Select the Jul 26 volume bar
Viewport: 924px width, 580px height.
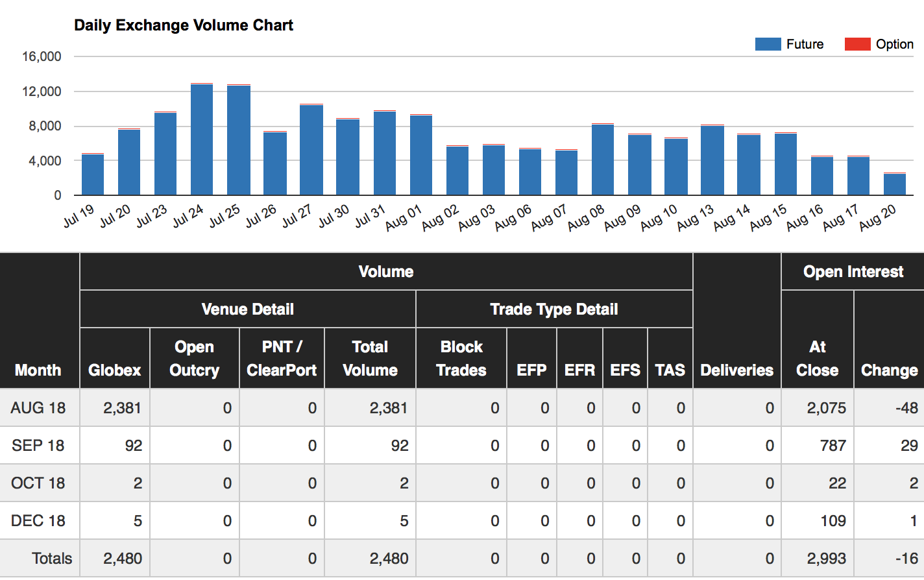(x=275, y=163)
